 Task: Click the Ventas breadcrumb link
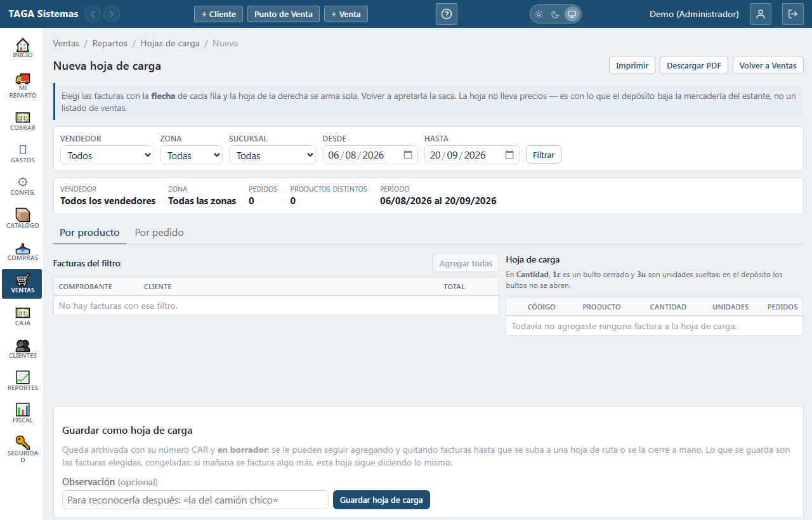[x=67, y=43]
